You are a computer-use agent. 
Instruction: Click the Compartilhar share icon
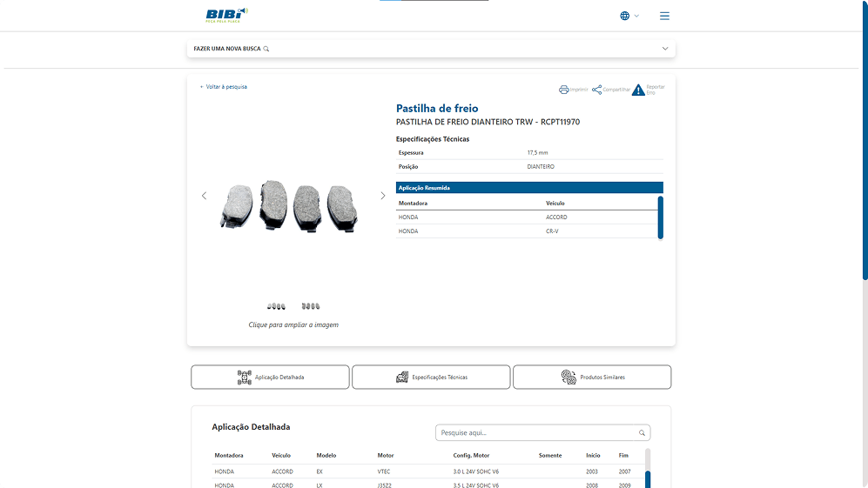(597, 90)
